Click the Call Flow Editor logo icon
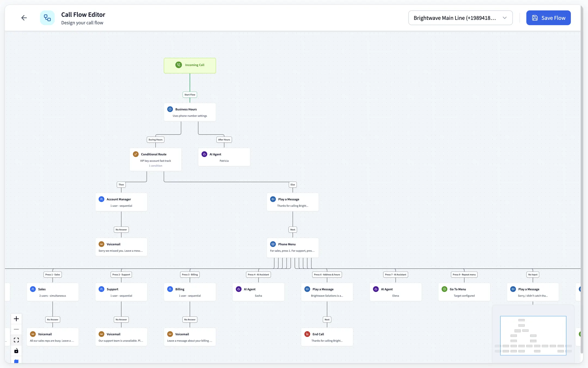This screenshot has height=368, width=588. (x=47, y=18)
